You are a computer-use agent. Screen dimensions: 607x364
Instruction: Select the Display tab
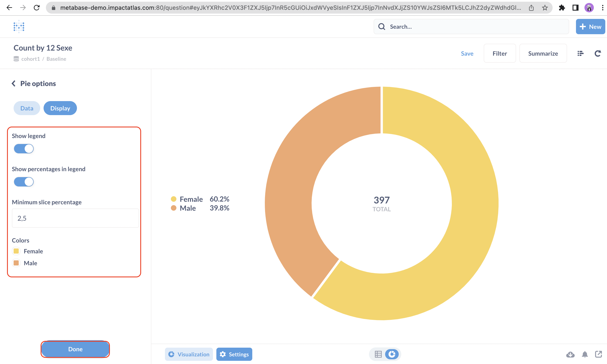tap(60, 108)
